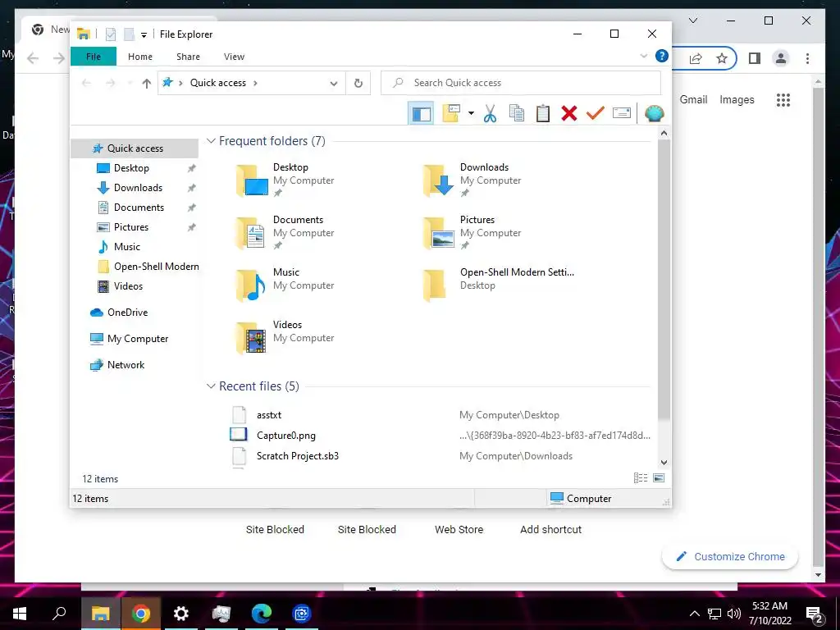Open Chrome three-dot menu
840x630 pixels.
[807, 58]
